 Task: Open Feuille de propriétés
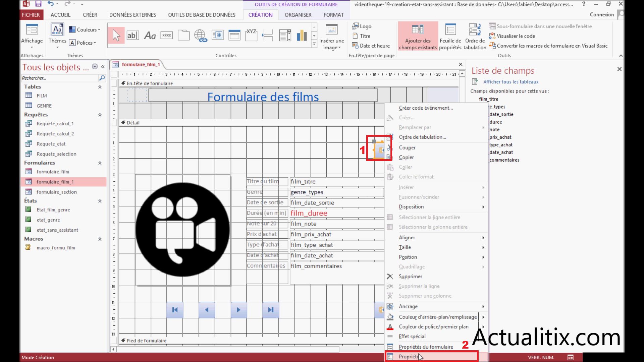click(x=450, y=37)
